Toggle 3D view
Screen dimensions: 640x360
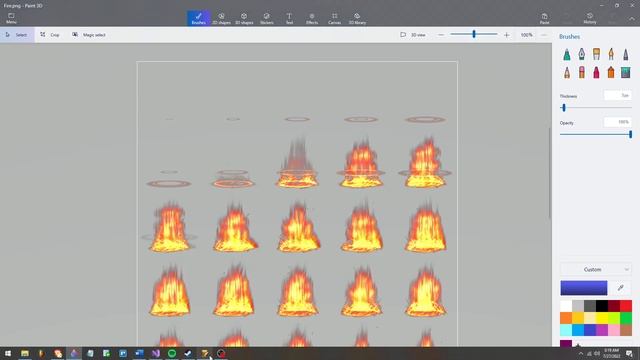tap(413, 35)
